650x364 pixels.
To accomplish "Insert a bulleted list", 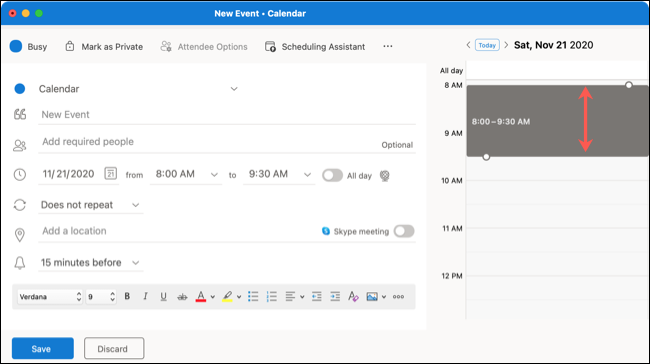I will pos(253,296).
